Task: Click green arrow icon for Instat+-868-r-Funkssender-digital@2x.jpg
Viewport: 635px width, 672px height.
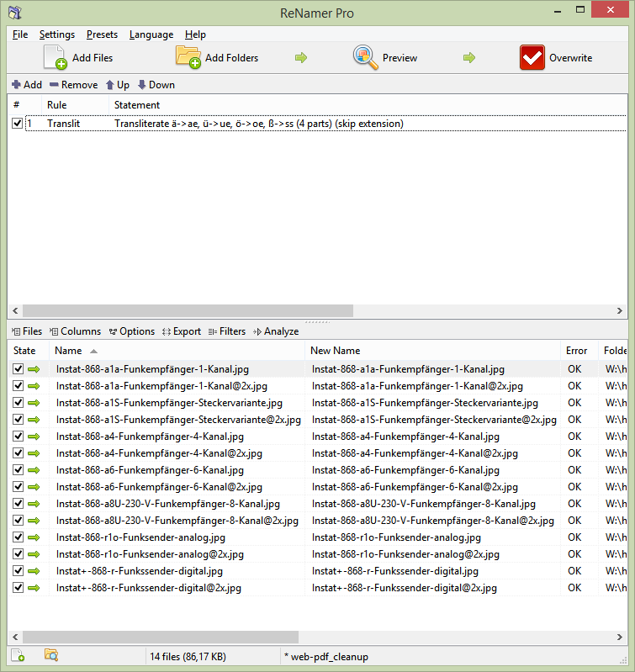Action: pyautogui.click(x=34, y=588)
